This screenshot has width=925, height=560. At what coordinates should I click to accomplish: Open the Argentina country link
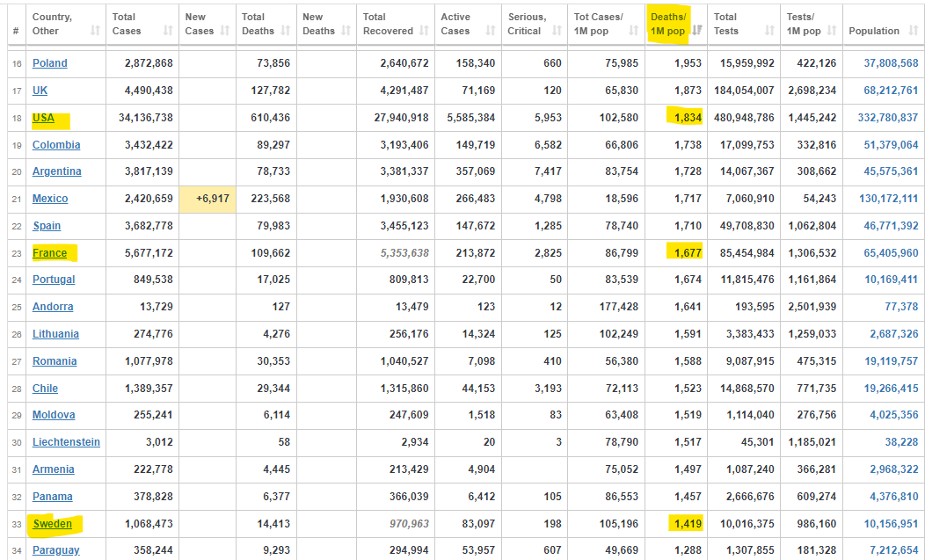(x=56, y=171)
